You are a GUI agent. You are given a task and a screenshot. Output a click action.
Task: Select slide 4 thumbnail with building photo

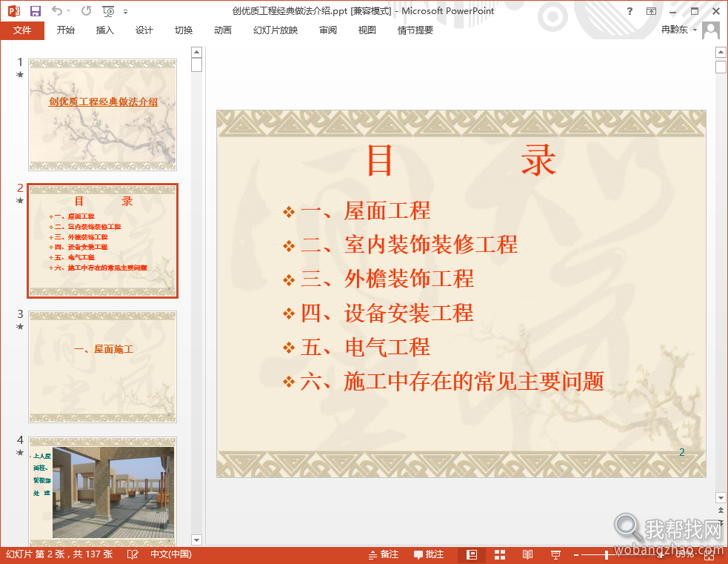coord(103,491)
